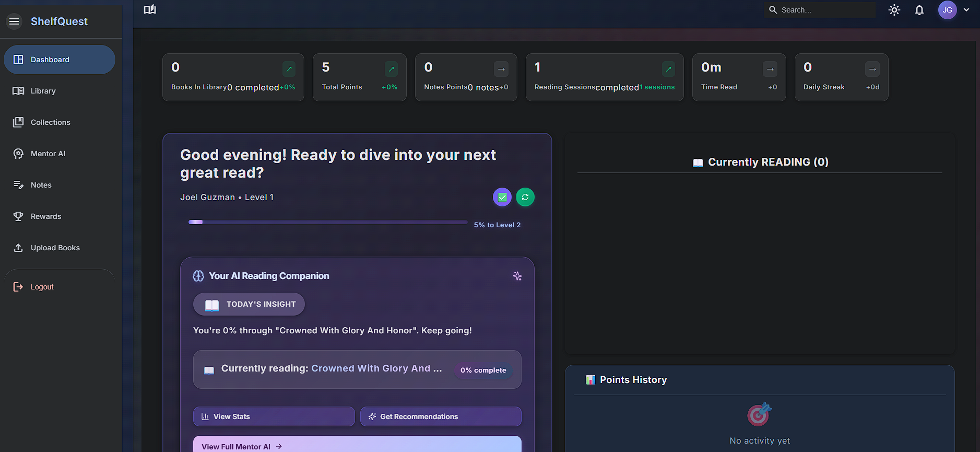Open Crowned With Glory And... book link
The image size is (980, 452).
click(376, 368)
